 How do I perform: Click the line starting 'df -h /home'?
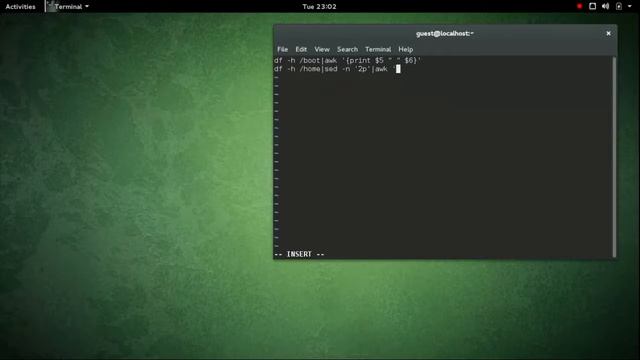pyautogui.click(x=337, y=69)
